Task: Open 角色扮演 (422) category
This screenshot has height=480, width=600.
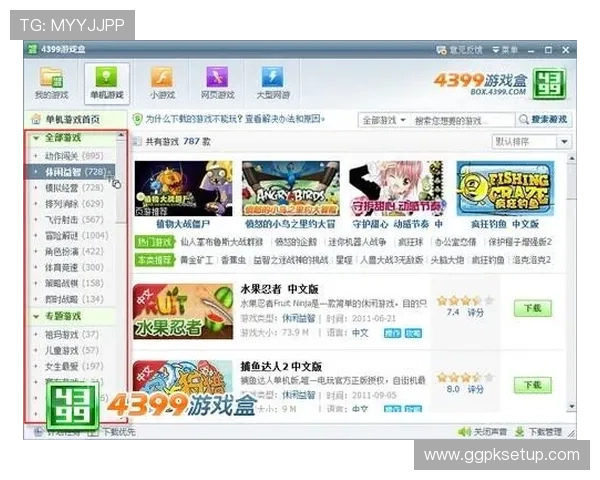Action: coord(74,251)
